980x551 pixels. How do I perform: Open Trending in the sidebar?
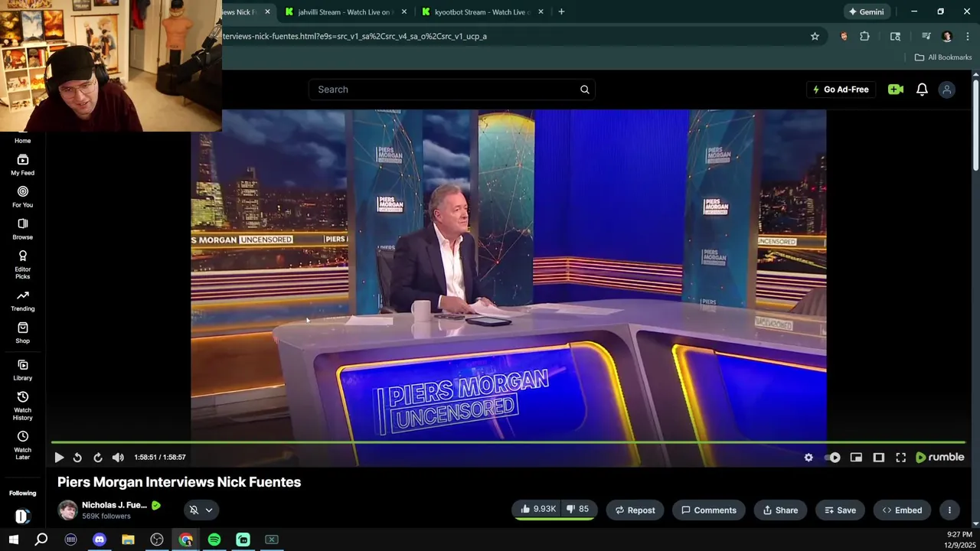click(x=23, y=301)
